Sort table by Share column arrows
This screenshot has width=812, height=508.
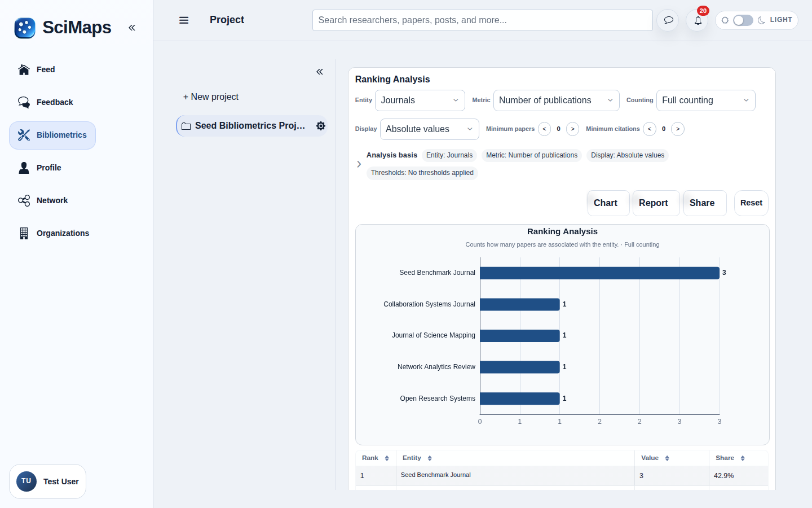pyautogui.click(x=743, y=458)
